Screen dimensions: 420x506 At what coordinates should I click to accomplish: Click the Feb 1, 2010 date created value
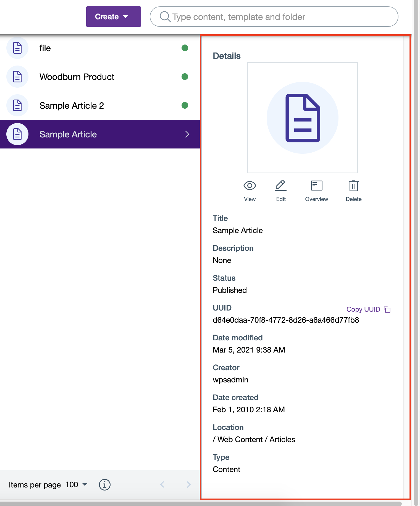(249, 410)
